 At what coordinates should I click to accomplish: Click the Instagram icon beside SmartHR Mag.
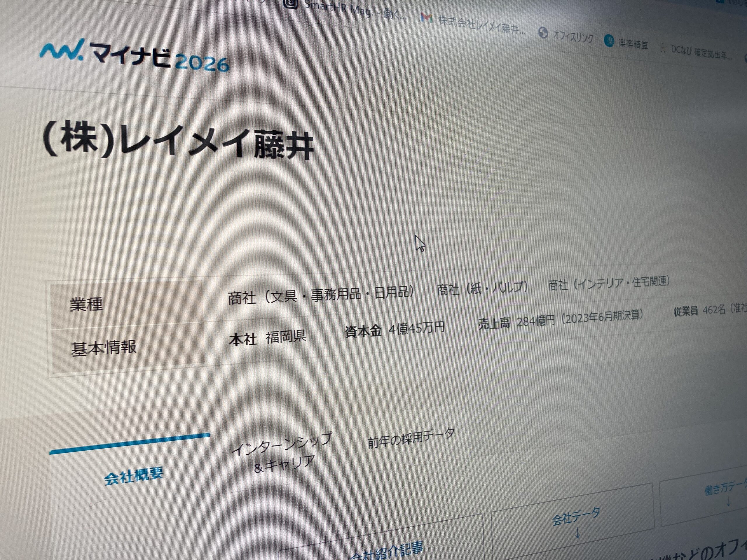[x=291, y=3]
